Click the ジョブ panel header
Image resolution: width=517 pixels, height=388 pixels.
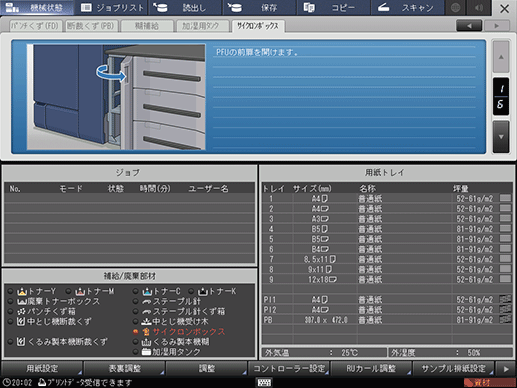(130, 172)
